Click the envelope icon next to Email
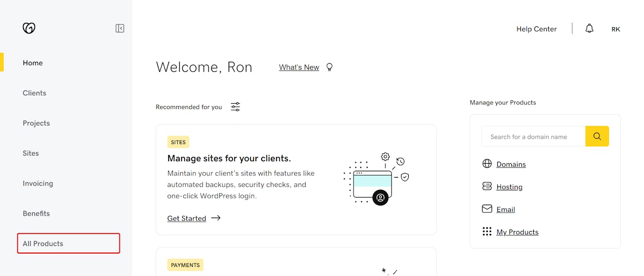The image size is (644, 276). (x=487, y=209)
